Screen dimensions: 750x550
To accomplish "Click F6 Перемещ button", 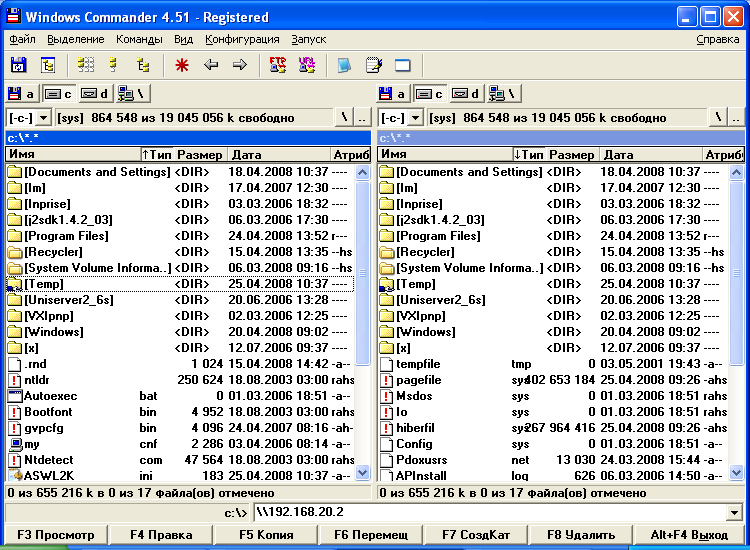I will click(371, 535).
